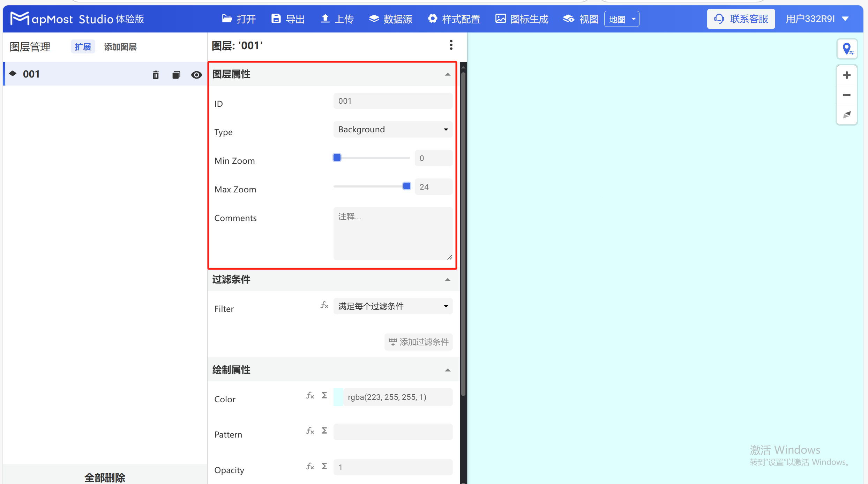Toggle visibility of layer 001
Viewport: 868px width, 484px height.
pos(197,74)
